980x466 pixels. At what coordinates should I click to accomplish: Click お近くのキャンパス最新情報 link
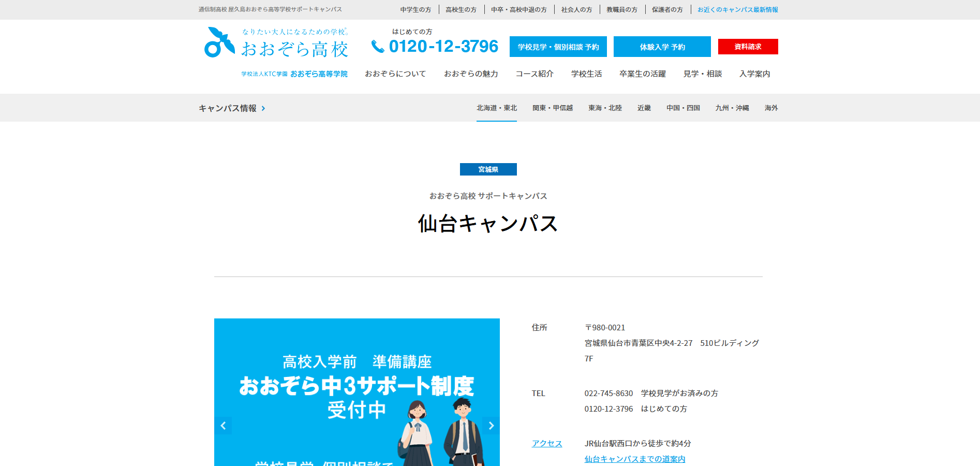coord(737,9)
